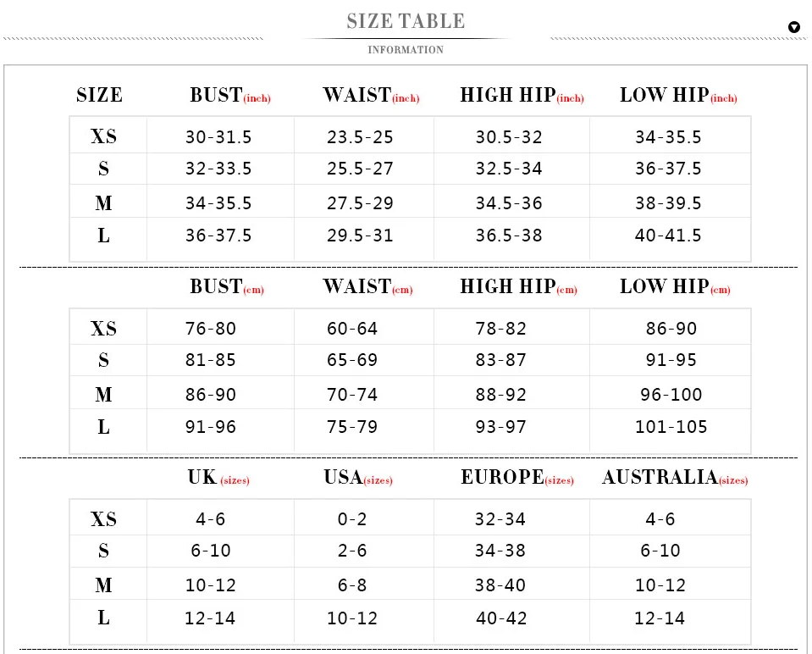
Task: Click the S waist cm value 65-69
Action: (352, 360)
